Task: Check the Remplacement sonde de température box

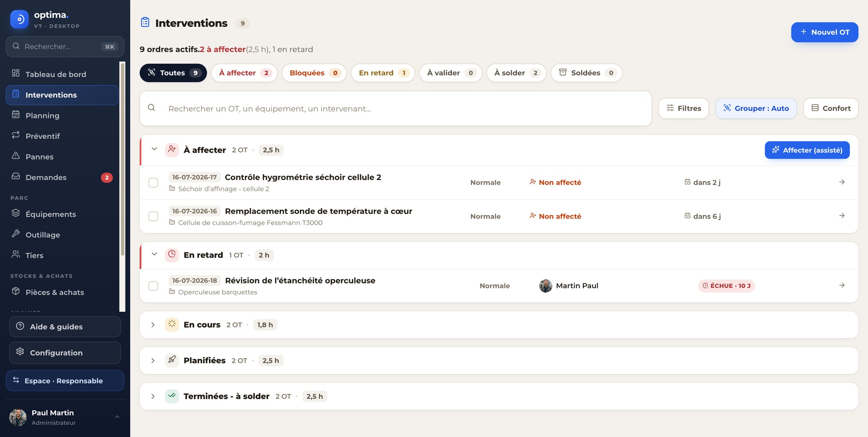Action: click(153, 216)
